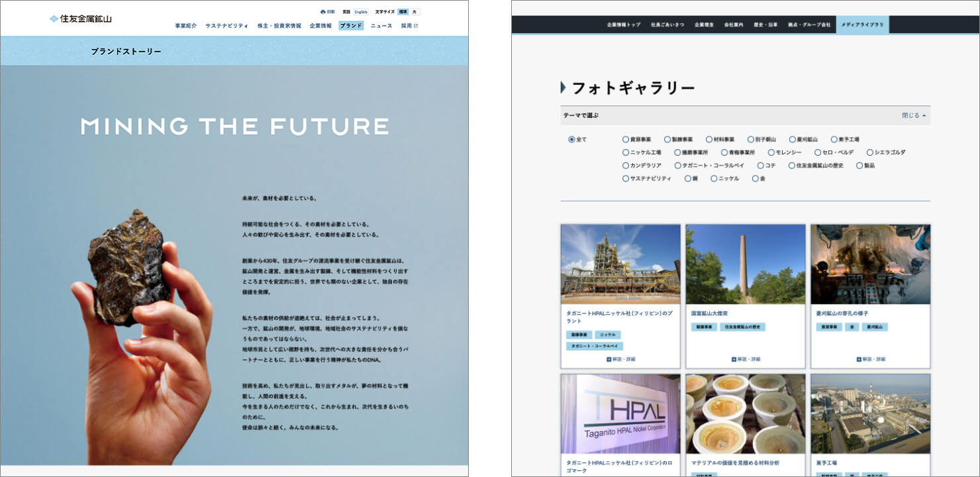Open the 拠点・グループ会社 tab
Viewport: 980px width, 477px height.
point(809,25)
